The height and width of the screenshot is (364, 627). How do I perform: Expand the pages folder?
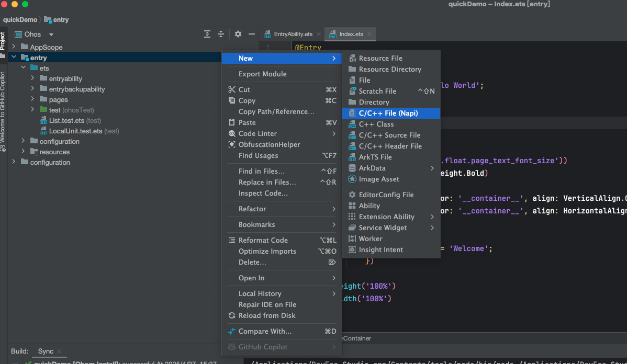click(33, 99)
